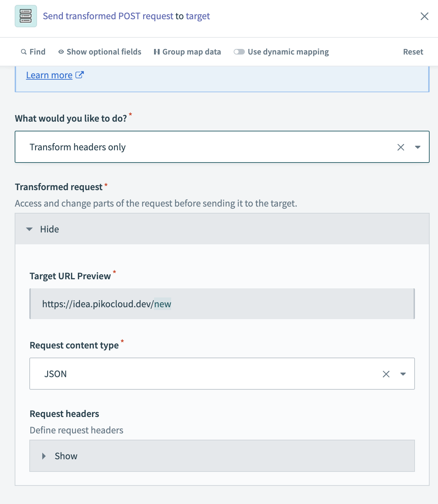
Task: Click the Reset button
Action: pos(413,52)
